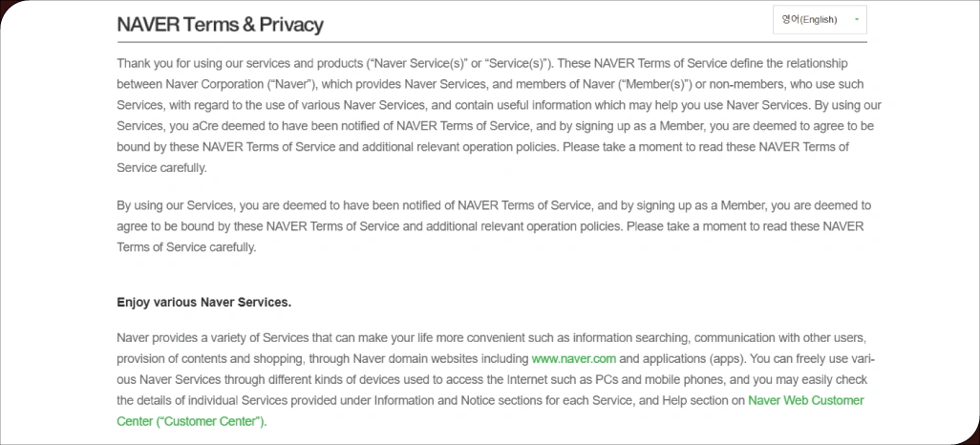Click the NAVER Terms & Privacy heading

coord(220,25)
